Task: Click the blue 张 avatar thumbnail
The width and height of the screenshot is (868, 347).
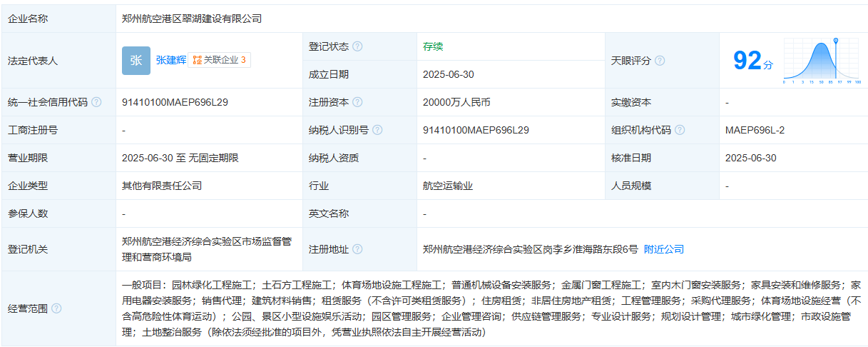Action: (x=136, y=61)
